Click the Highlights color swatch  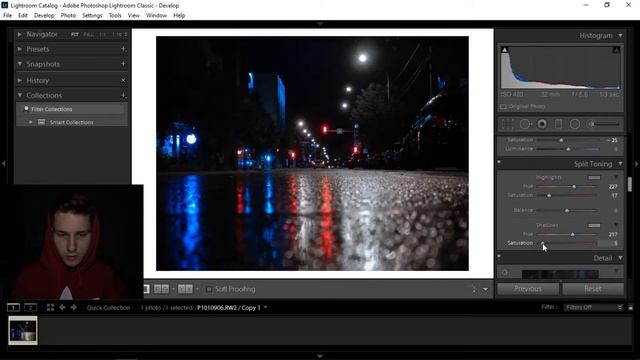[x=594, y=178]
